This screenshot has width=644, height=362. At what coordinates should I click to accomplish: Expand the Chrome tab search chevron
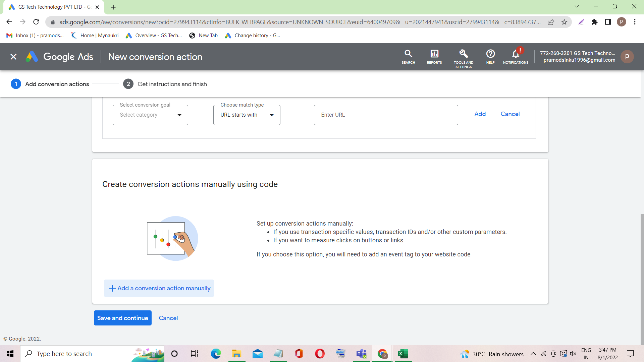(577, 6)
